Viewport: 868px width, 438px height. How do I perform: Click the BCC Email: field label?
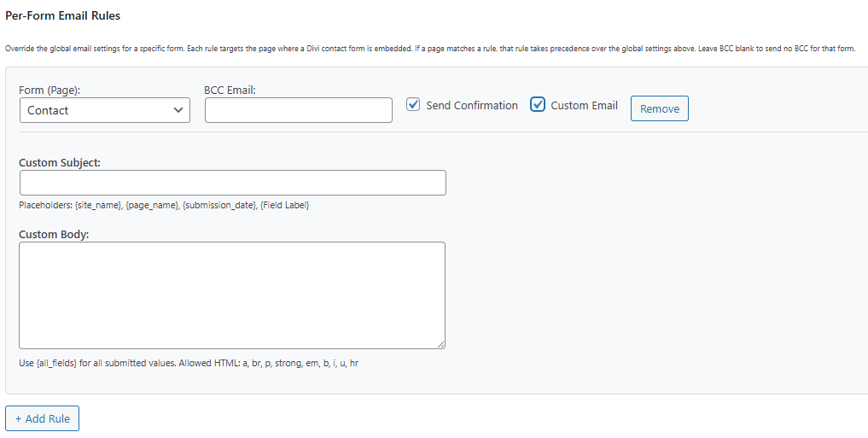[x=230, y=91]
